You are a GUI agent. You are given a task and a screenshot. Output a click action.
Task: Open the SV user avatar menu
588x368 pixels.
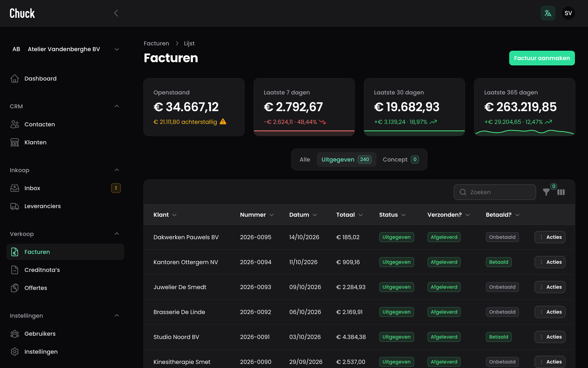(568, 13)
